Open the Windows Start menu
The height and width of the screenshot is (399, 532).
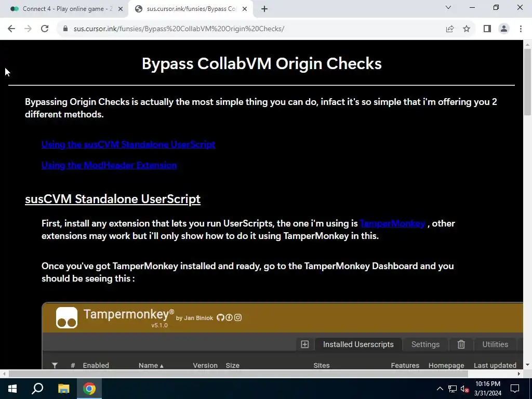12,389
